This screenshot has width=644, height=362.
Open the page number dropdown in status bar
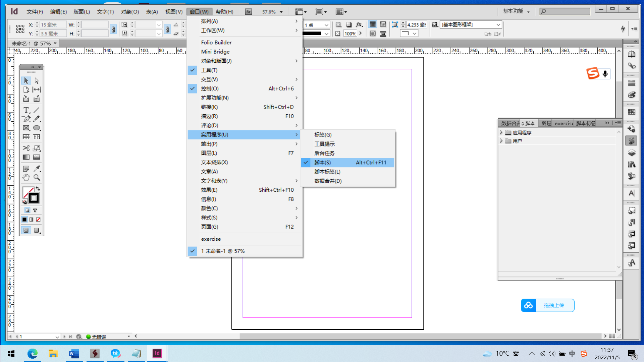57,337
